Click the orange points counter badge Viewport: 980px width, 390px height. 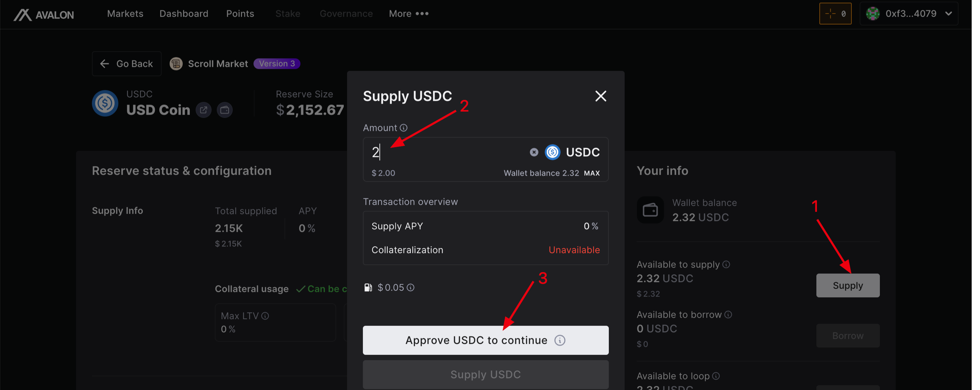(x=835, y=14)
